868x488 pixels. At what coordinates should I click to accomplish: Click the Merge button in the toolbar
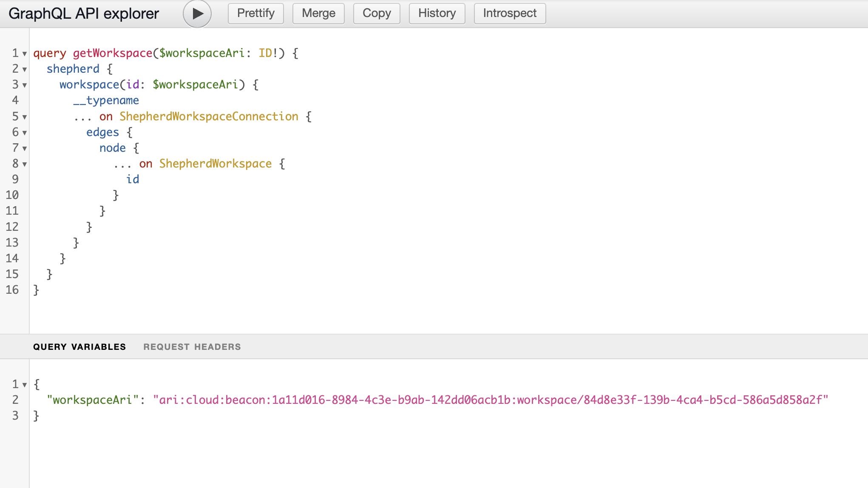coord(318,13)
